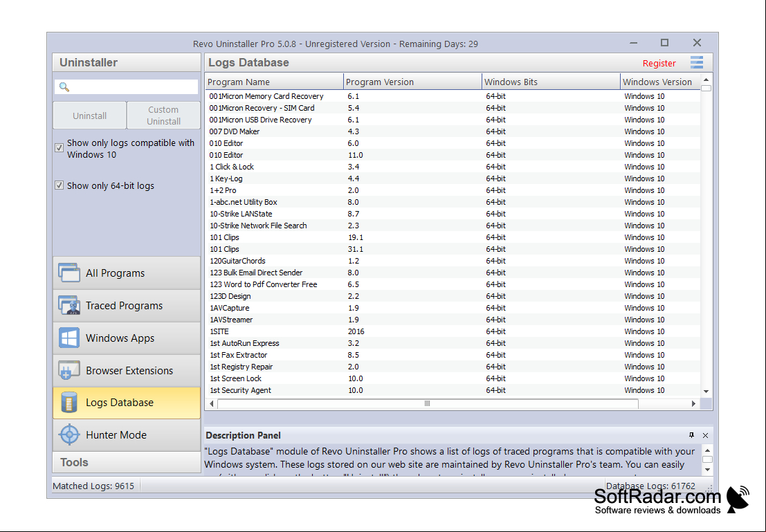Screen dimensions: 766x532
Task: Click the logs list scroll-right arrow
Action: 694,403
